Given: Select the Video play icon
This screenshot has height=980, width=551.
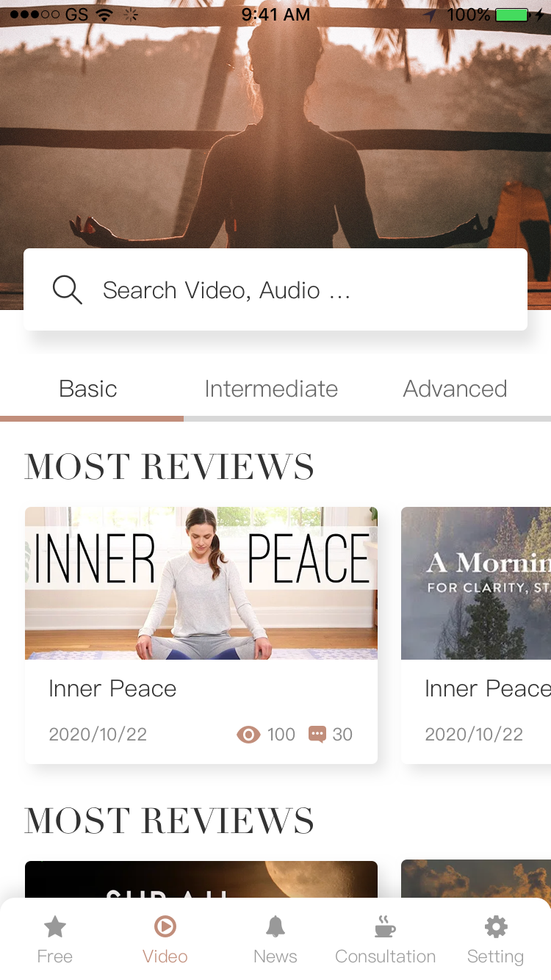Looking at the screenshot, I should [x=165, y=927].
